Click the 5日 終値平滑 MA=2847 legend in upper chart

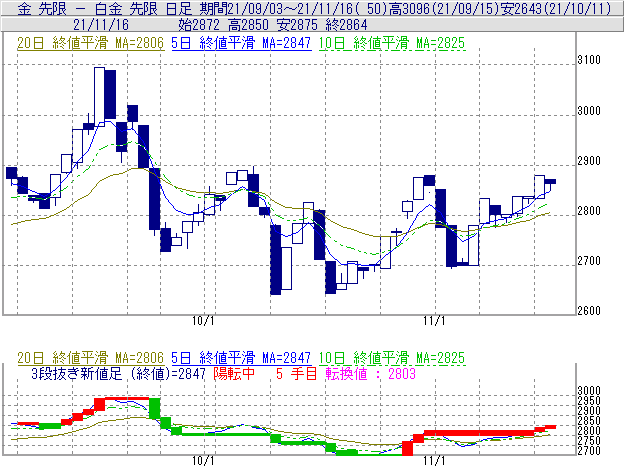[x=241, y=43]
